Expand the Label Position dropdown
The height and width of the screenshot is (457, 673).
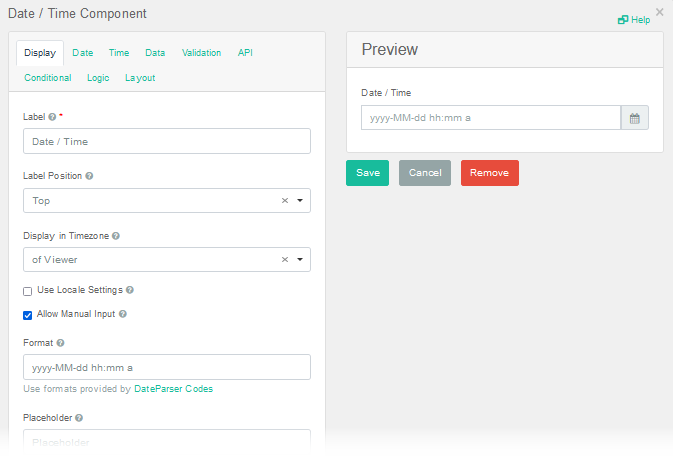[x=299, y=201]
